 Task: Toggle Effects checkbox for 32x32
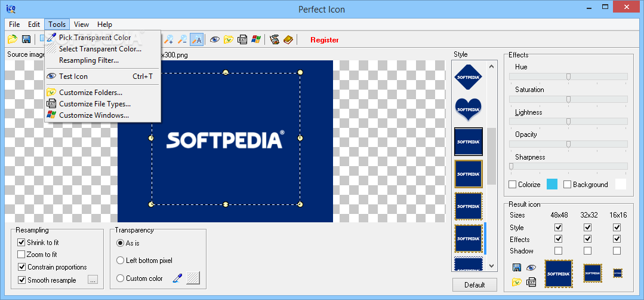(x=588, y=239)
